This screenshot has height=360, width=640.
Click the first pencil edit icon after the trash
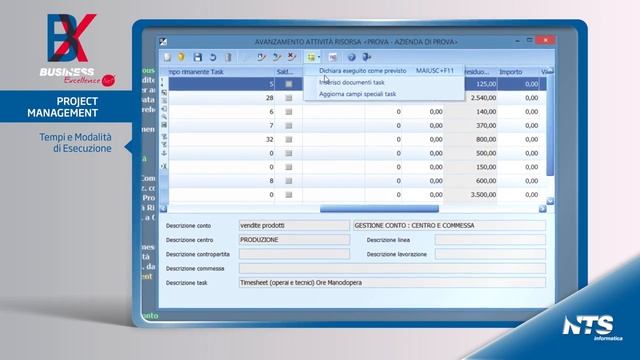(261, 57)
